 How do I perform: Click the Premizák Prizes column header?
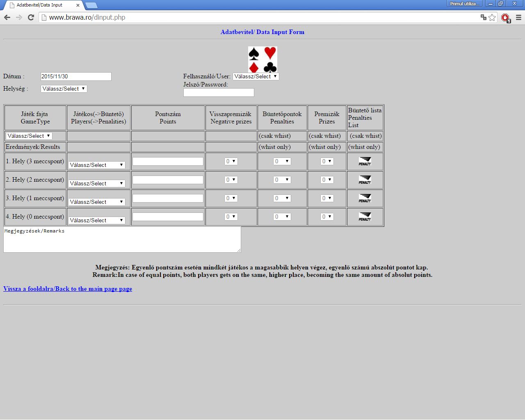327,118
